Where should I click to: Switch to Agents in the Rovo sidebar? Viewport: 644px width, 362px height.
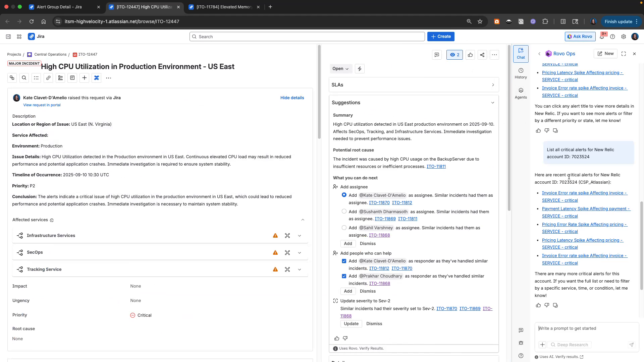521,93
